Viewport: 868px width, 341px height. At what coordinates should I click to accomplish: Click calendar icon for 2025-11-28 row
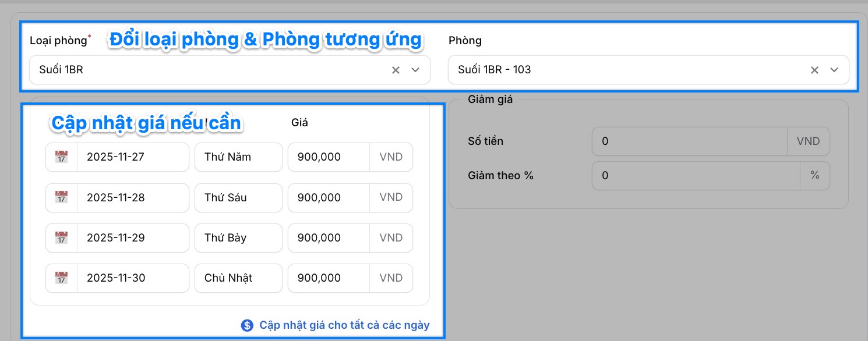click(x=61, y=198)
